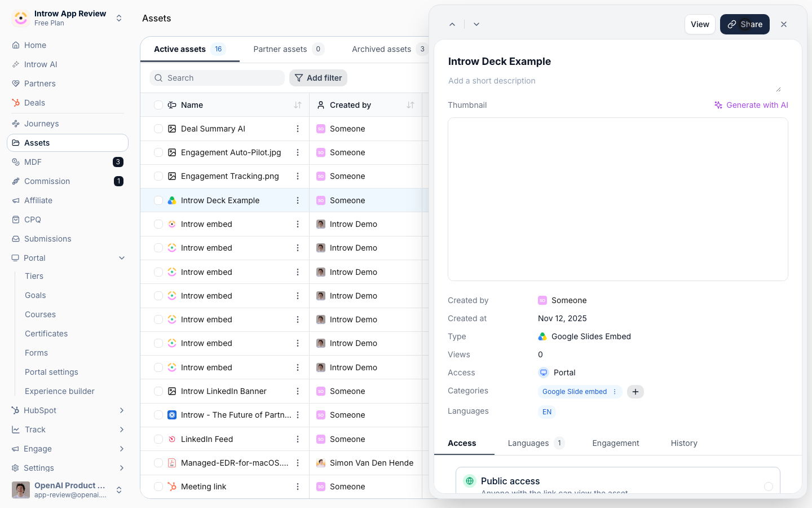The image size is (812, 508).
Task: Open the Commission section
Action: pos(68,181)
